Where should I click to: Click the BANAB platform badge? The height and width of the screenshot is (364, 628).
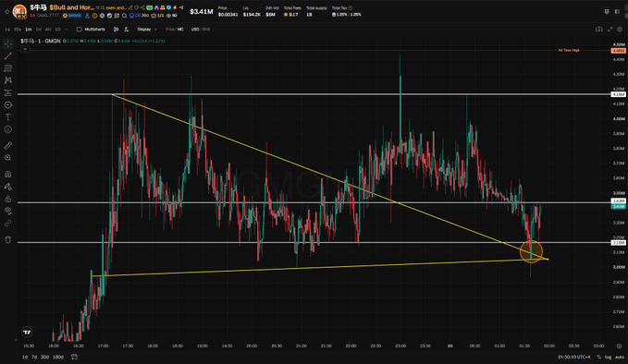coord(72,16)
